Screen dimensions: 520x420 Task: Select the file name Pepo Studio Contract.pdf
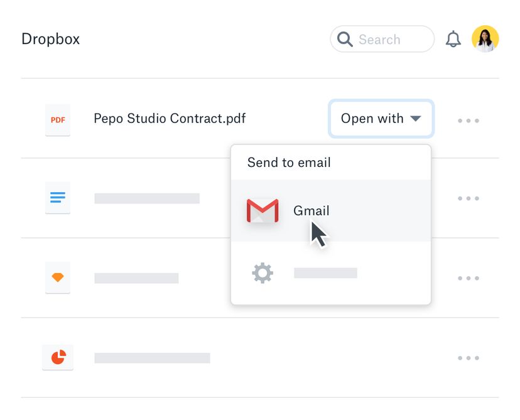(169, 119)
